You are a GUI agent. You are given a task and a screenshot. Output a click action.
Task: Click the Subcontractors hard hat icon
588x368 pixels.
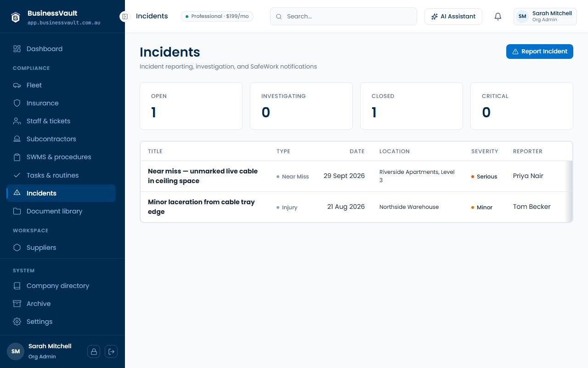click(17, 139)
